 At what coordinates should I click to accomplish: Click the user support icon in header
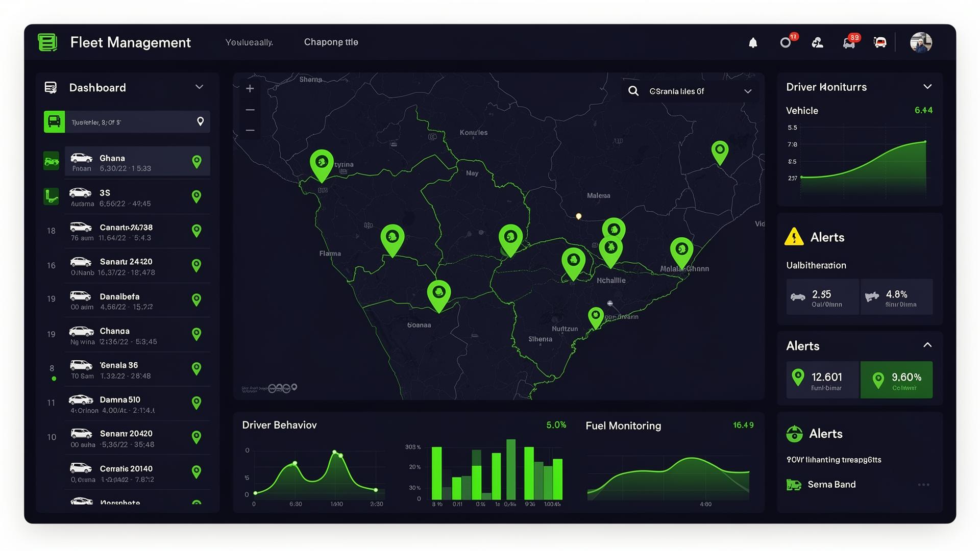click(x=817, y=43)
